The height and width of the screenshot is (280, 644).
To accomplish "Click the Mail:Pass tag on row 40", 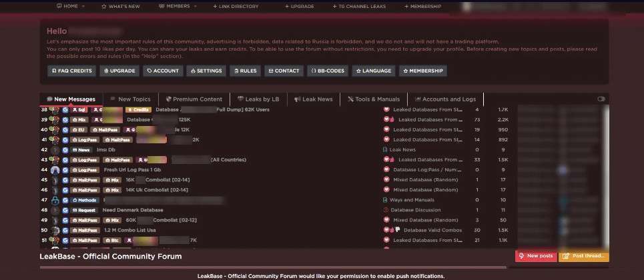I will 105,130.
